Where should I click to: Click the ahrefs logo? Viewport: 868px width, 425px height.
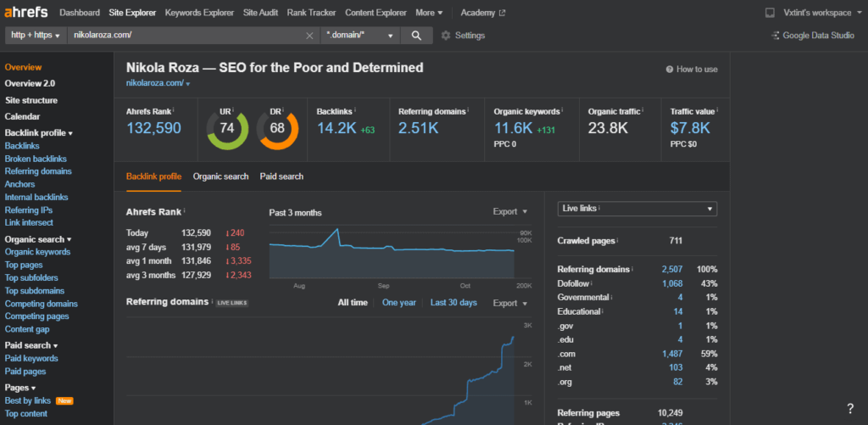[26, 12]
